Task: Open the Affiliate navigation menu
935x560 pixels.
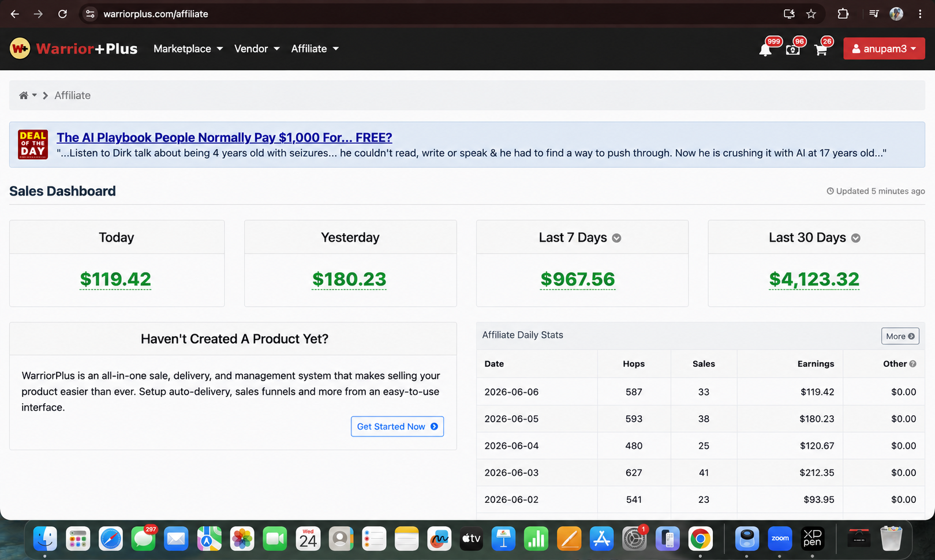Action: [315, 49]
